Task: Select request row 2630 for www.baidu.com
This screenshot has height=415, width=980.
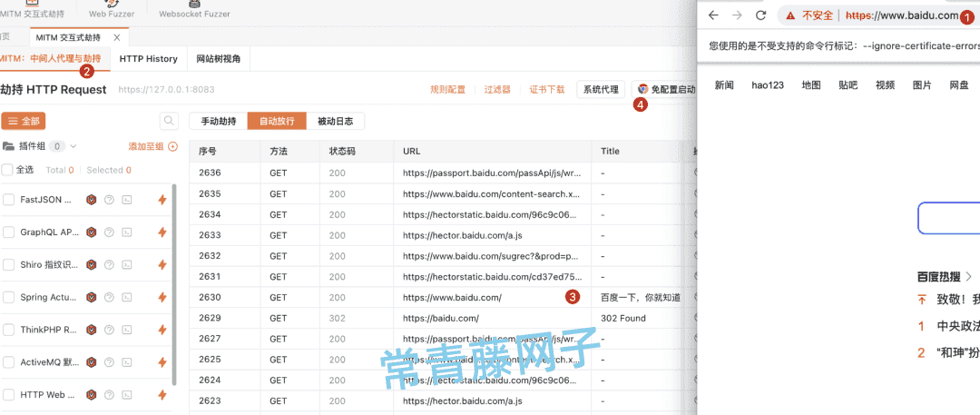Action: click(435, 297)
